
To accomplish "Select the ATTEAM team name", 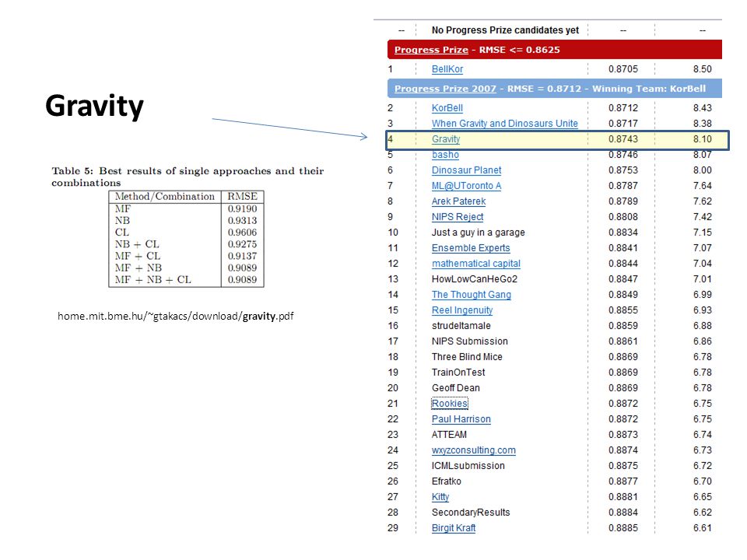I will pos(449,435).
